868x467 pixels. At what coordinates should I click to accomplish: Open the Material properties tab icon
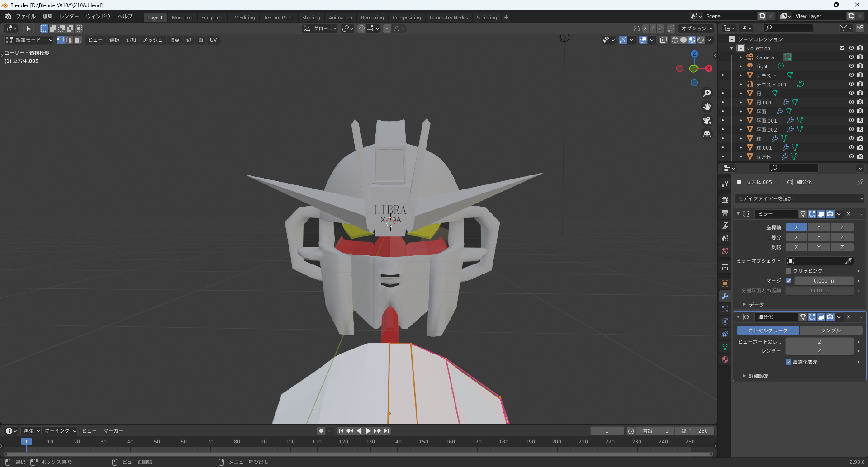coord(725,359)
